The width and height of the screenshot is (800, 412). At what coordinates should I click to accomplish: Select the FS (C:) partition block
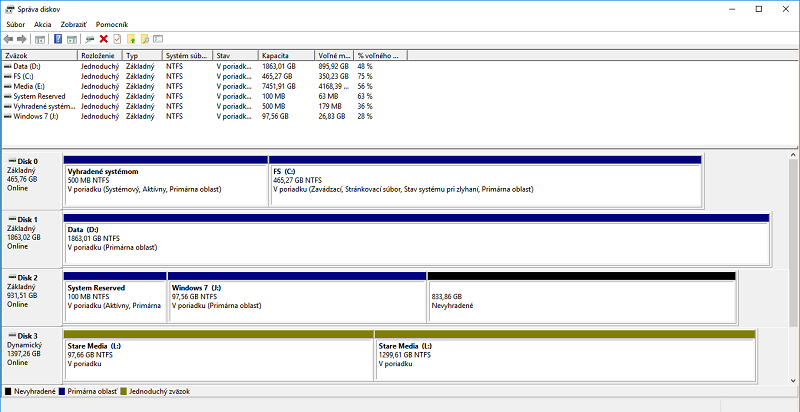(x=485, y=181)
